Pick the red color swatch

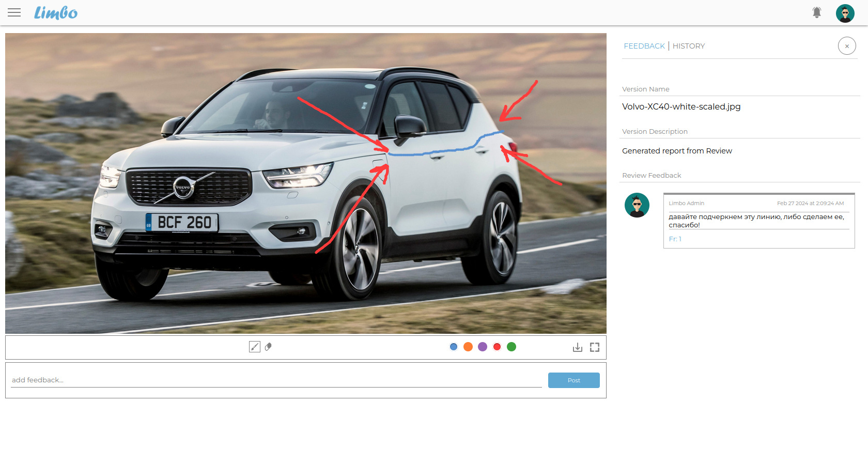(497, 347)
